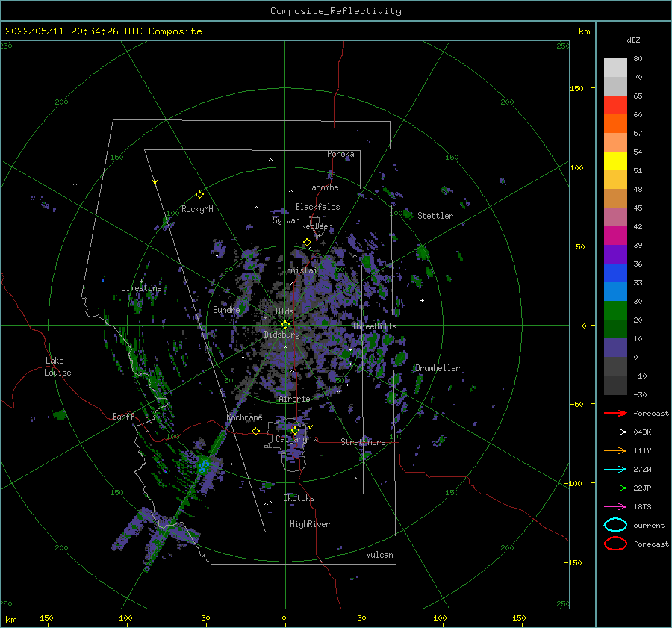672x628 pixels.
Task: Click the Lake Louise label
Action: coord(57,367)
